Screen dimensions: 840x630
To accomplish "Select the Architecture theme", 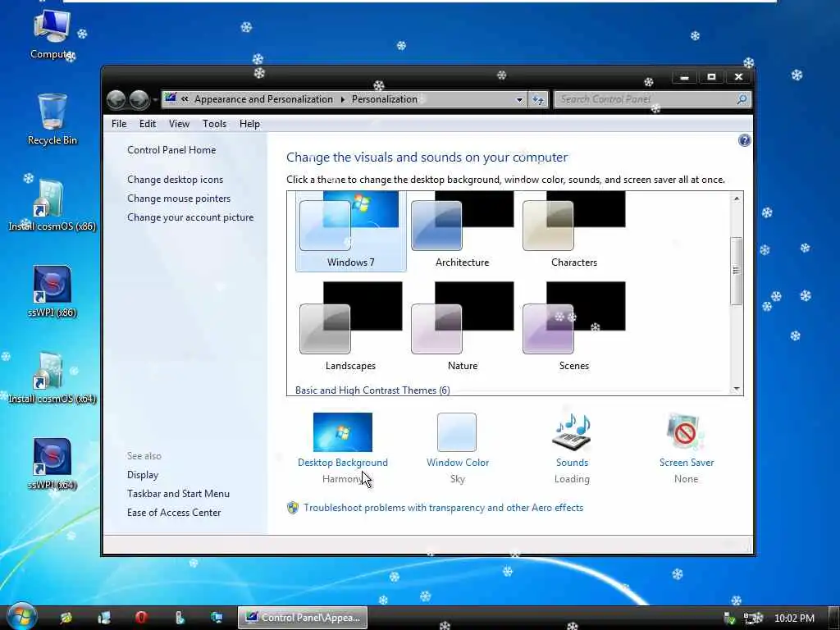I will (x=463, y=231).
